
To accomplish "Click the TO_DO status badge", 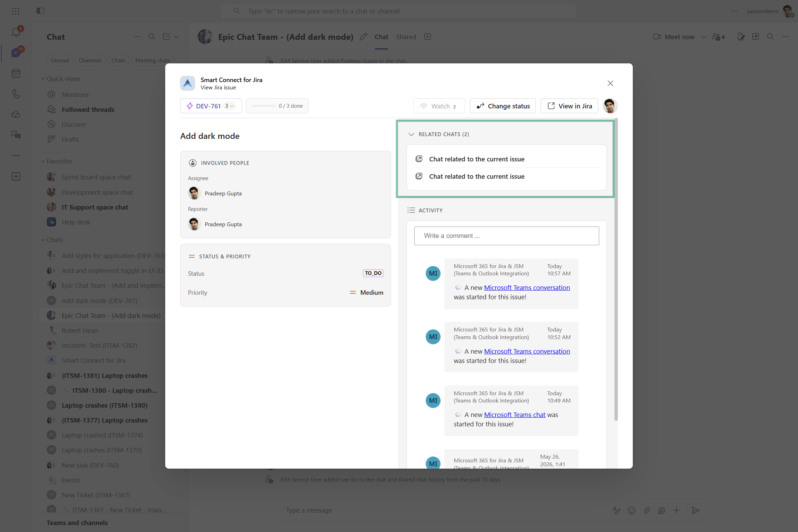I will (x=373, y=273).
